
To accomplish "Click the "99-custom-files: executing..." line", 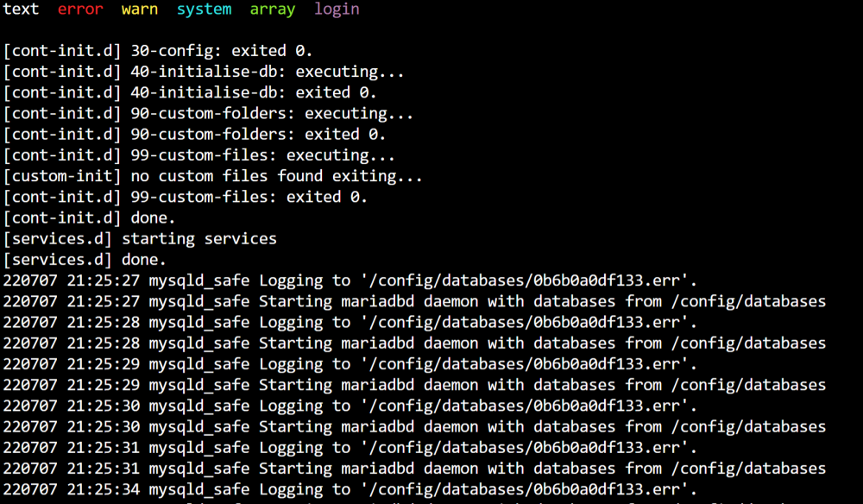I will tap(199, 155).
